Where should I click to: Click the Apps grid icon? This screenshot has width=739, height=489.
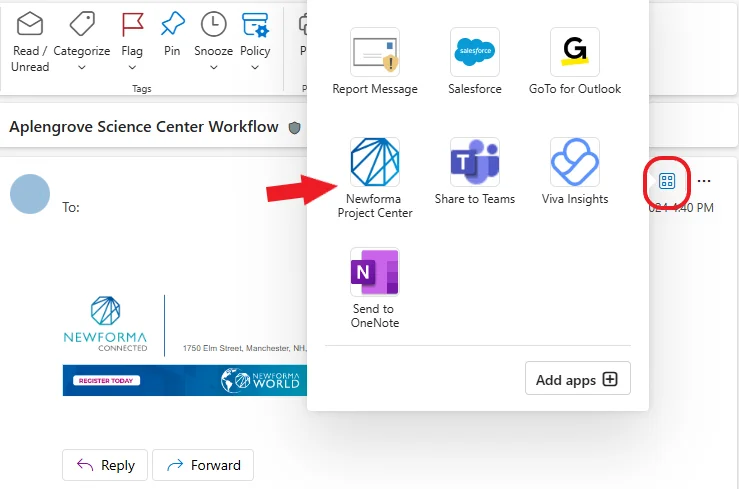pos(667,181)
